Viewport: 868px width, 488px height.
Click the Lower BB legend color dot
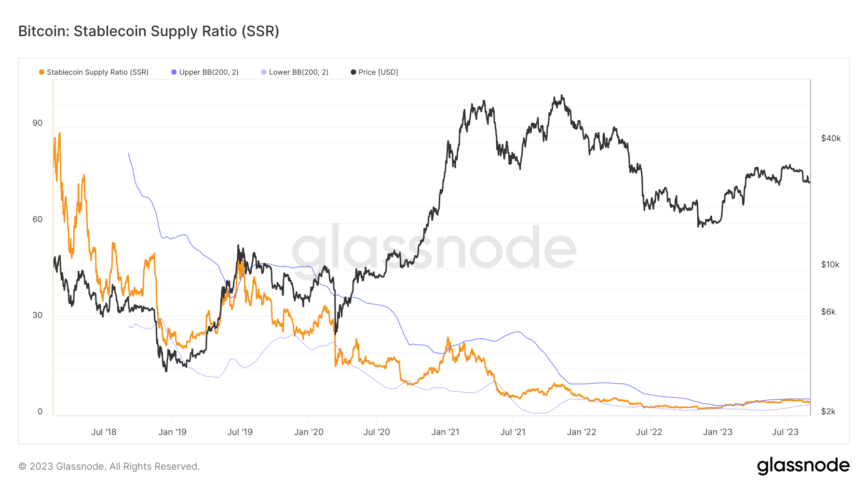click(264, 72)
